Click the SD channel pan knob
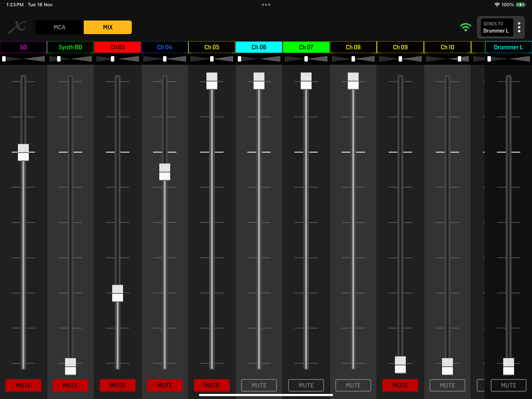The width and height of the screenshot is (532, 399). tap(4, 59)
